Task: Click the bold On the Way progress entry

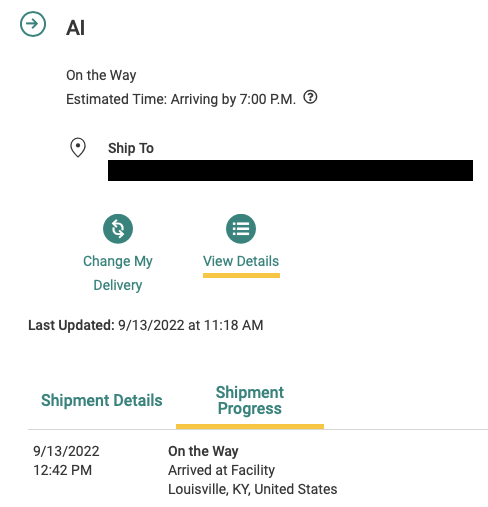Action: tap(203, 451)
